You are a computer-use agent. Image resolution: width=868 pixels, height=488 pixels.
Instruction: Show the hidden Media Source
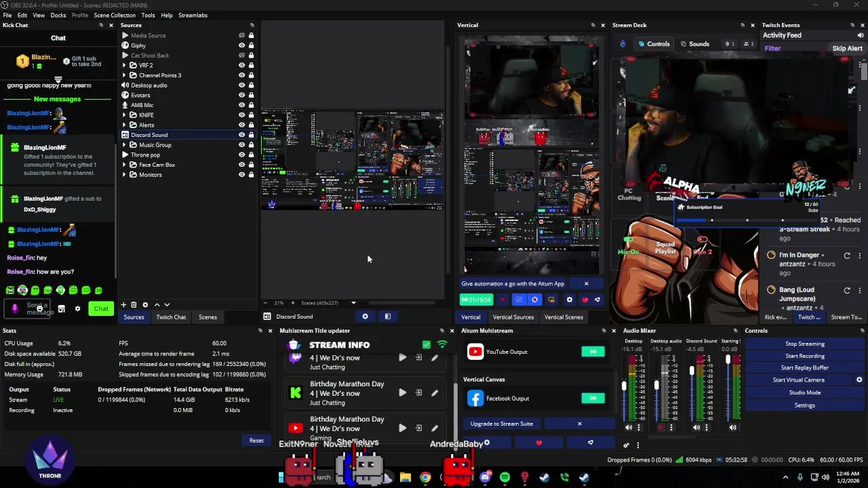241,35
